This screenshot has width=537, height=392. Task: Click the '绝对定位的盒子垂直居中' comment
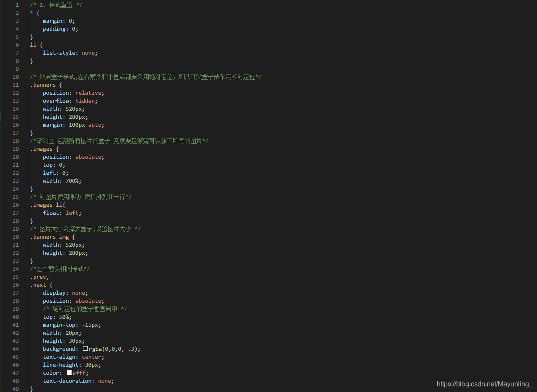85,309
